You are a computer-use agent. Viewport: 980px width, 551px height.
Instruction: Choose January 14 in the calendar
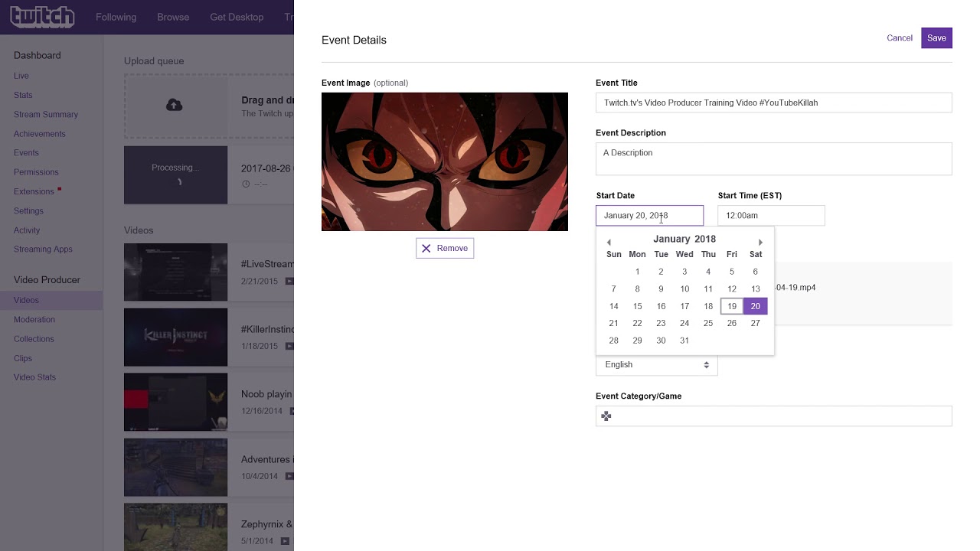pyautogui.click(x=613, y=306)
